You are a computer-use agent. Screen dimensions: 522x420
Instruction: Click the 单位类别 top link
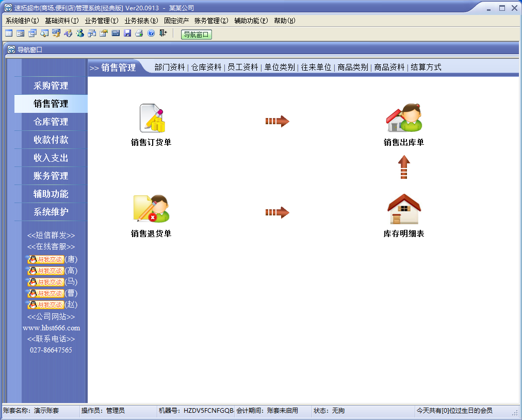click(x=280, y=67)
